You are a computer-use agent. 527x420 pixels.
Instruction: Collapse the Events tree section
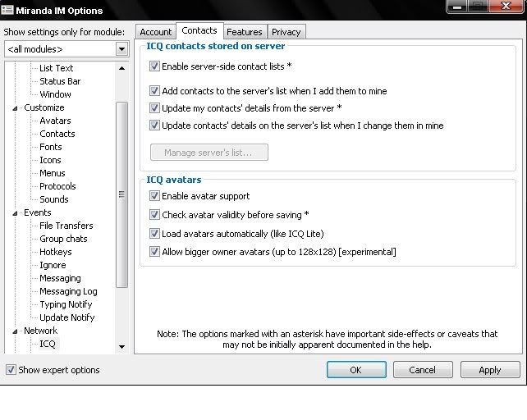point(15,213)
